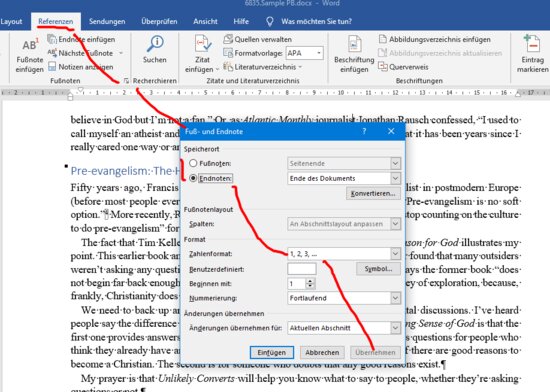Insert a citation with Zitat einfügen
Viewport: 550px width, 392px height.
coord(202,54)
